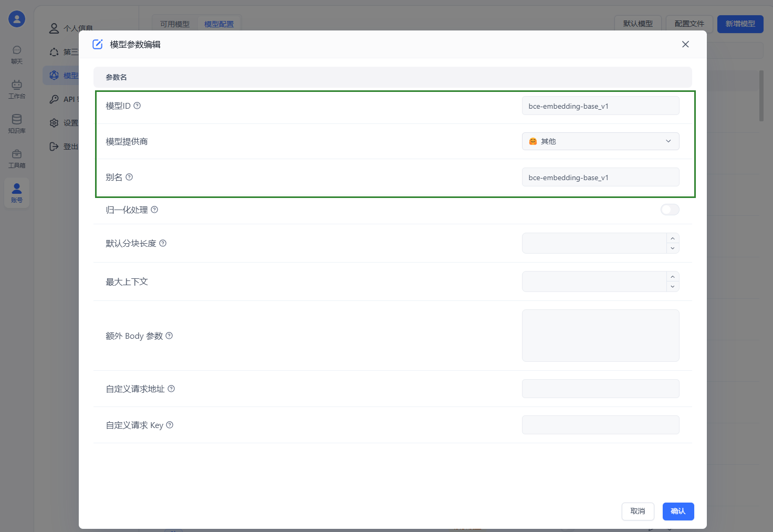773x532 pixels.
Task: Switch to the 可用模型 tab
Action: tap(175, 24)
